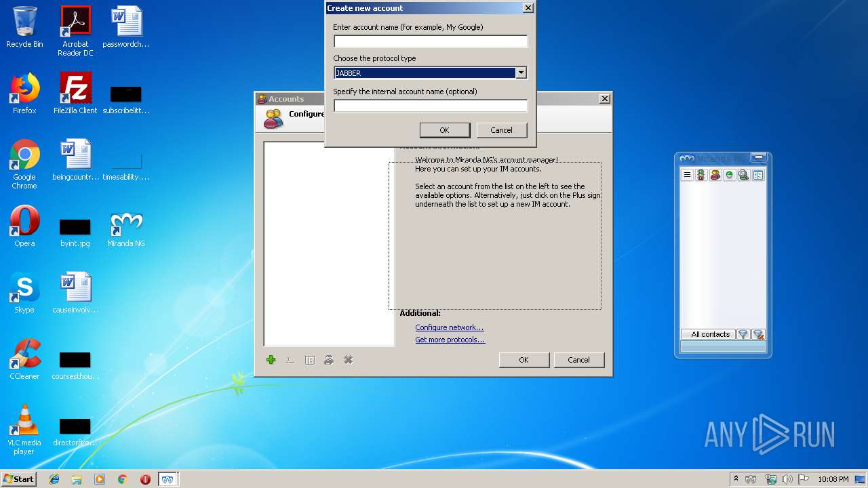Click the internal account name field

point(430,106)
